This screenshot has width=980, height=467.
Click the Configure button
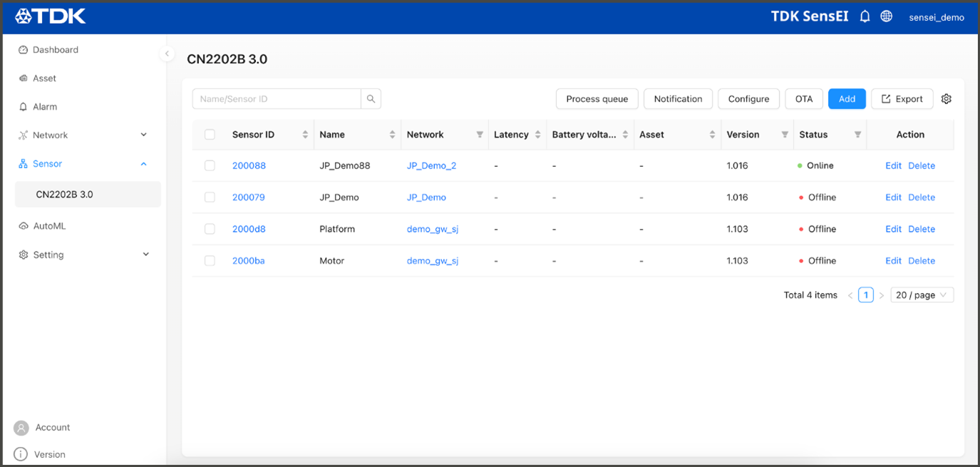748,99
